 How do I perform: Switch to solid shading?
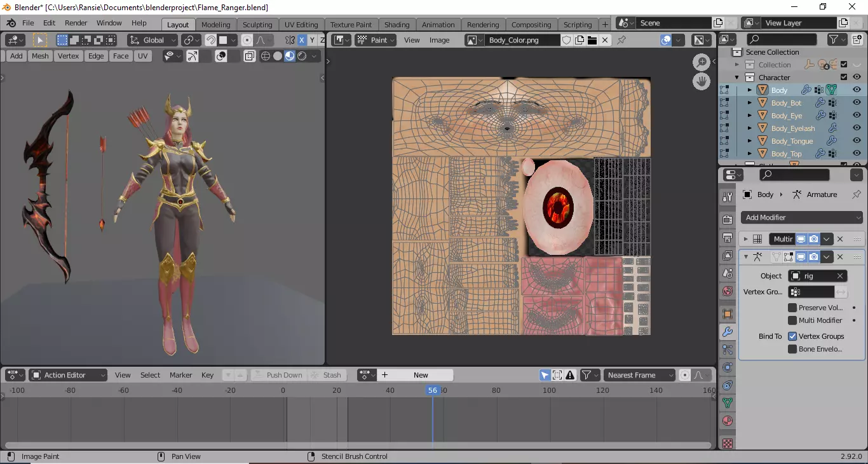pos(278,56)
